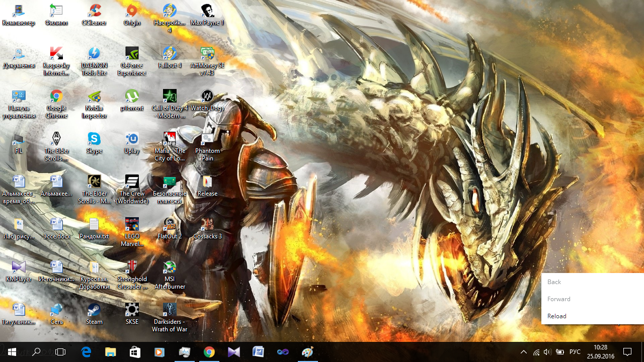Select the DAEMON Tools Lite icon
The width and height of the screenshot is (644, 362).
(x=94, y=54)
